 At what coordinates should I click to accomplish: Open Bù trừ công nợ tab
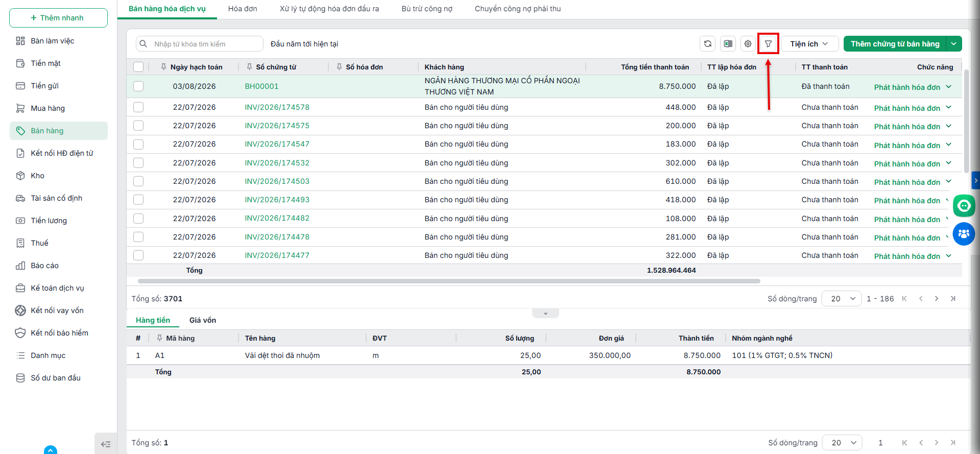[x=427, y=9]
